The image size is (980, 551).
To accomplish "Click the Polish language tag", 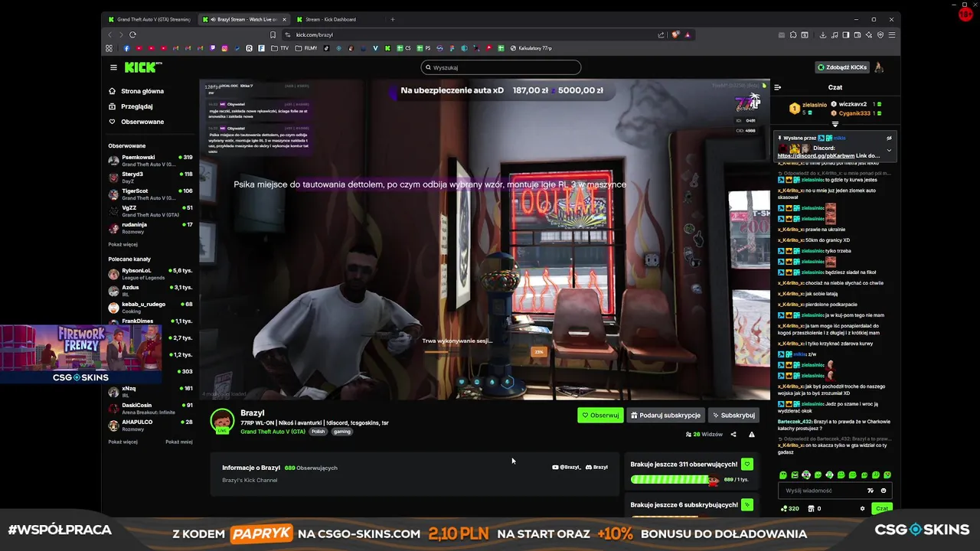I will pyautogui.click(x=318, y=432).
